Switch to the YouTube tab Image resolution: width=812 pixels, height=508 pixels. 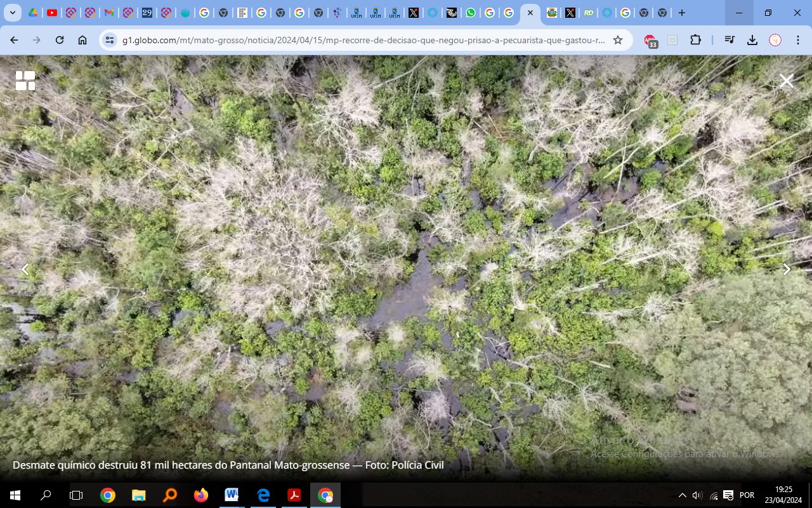52,13
